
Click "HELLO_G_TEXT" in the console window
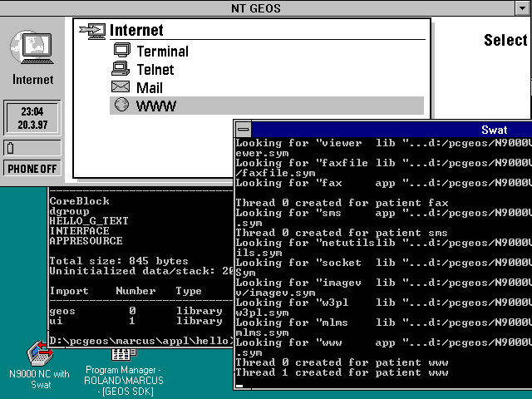(x=89, y=221)
